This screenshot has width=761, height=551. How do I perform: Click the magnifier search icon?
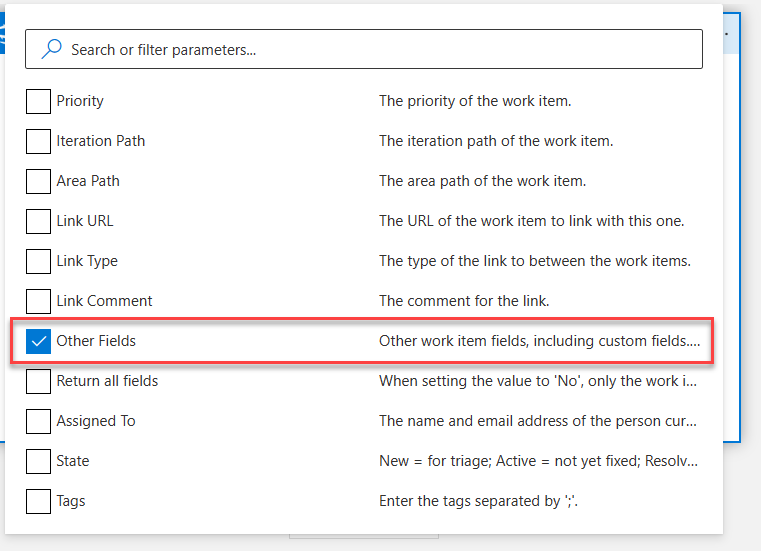click(51, 49)
